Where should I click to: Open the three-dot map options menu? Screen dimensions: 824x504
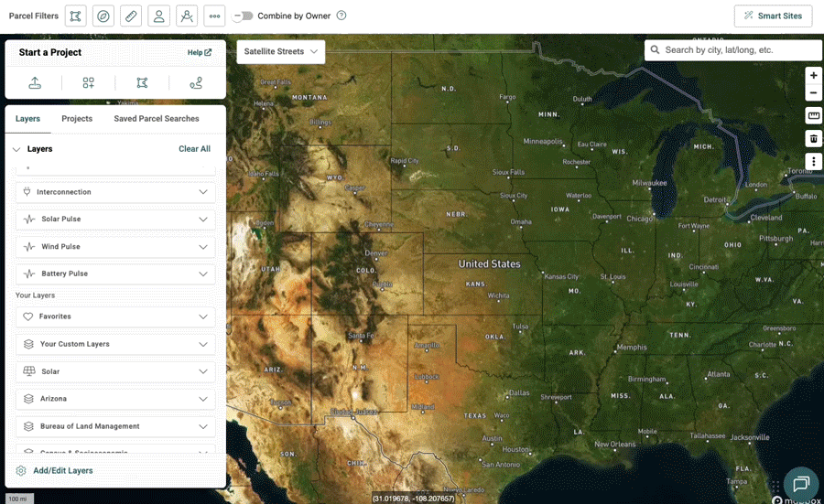[813, 162]
